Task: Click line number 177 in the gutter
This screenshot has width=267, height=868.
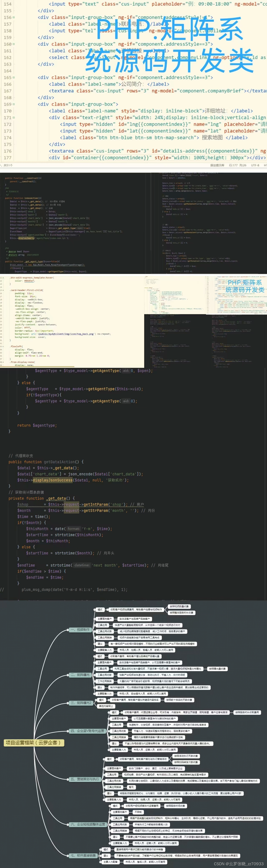Action: [x=8, y=158]
